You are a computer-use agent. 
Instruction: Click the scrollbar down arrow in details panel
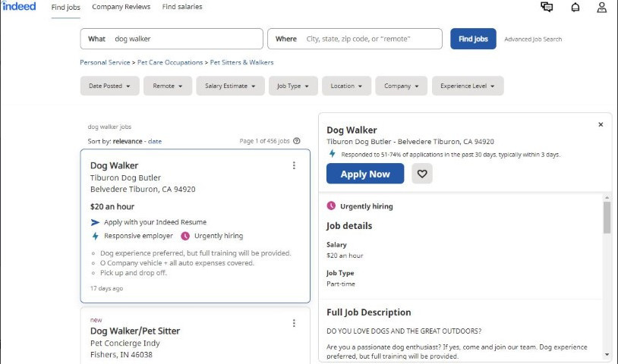point(607,355)
